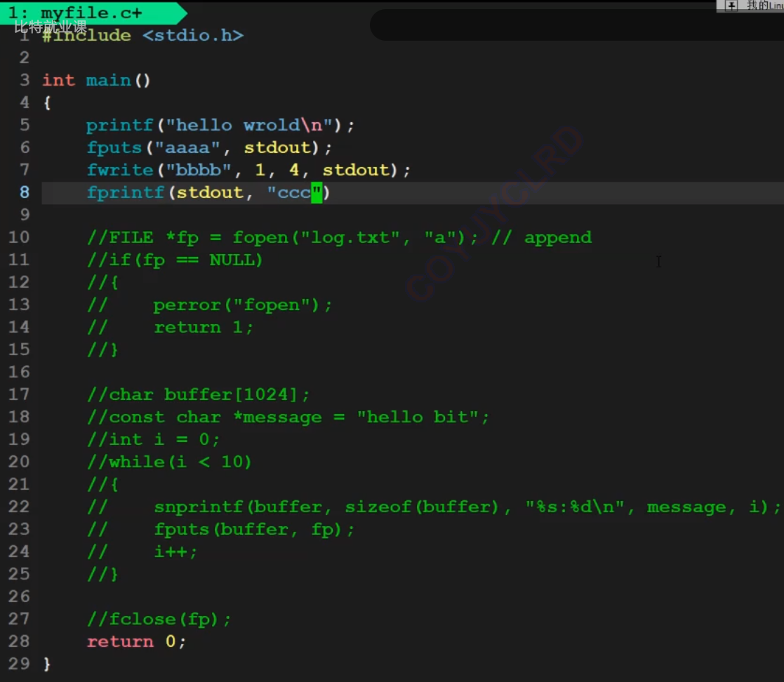Click the 'int' keyword on line 3
This screenshot has height=682, width=784.
point(58,81)
